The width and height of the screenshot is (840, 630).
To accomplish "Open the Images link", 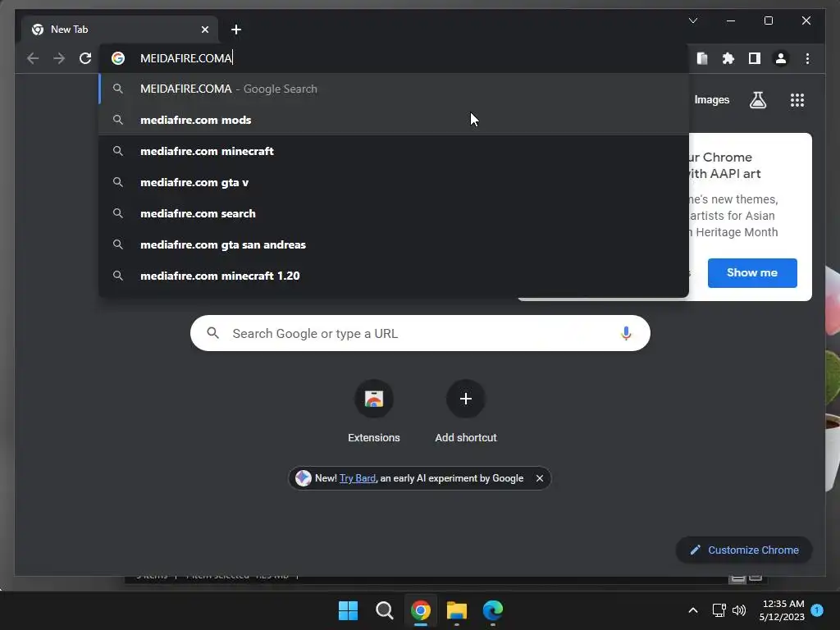I will tap(711, 100).
